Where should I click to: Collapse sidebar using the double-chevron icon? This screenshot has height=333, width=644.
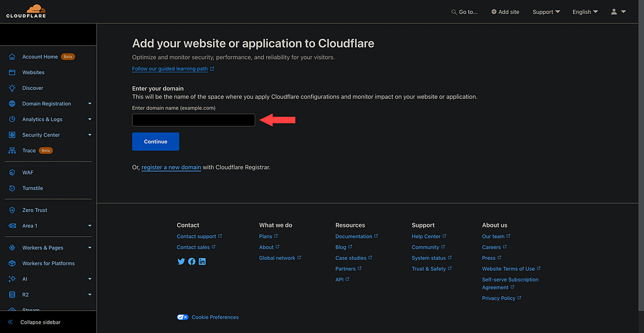click(x=11, y=322)
